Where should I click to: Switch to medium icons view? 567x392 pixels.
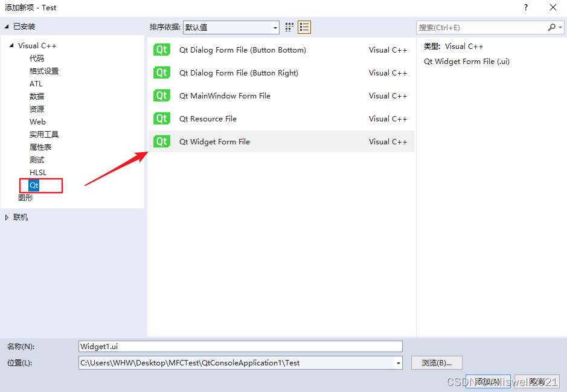tap(289, 27)
